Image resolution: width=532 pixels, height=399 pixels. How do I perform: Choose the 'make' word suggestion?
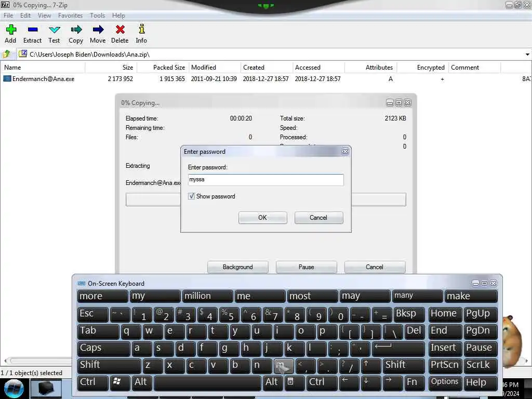tap(471, 296)
